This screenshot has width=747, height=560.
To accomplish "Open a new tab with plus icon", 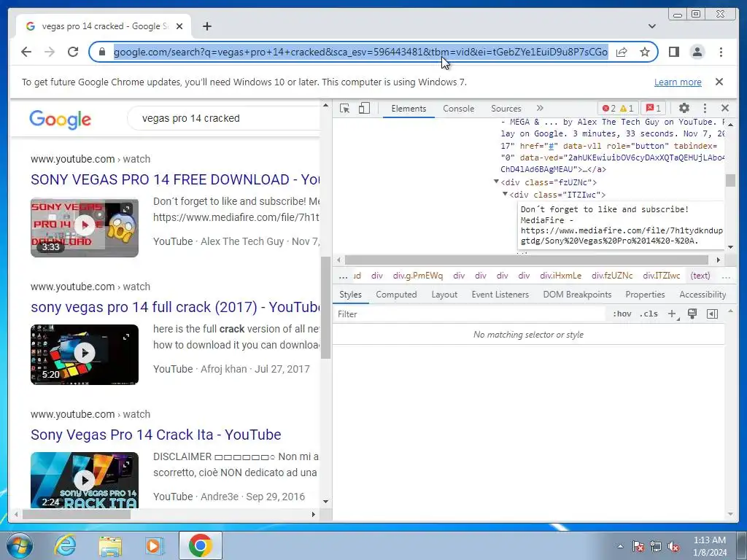I will tap(206, 26).
